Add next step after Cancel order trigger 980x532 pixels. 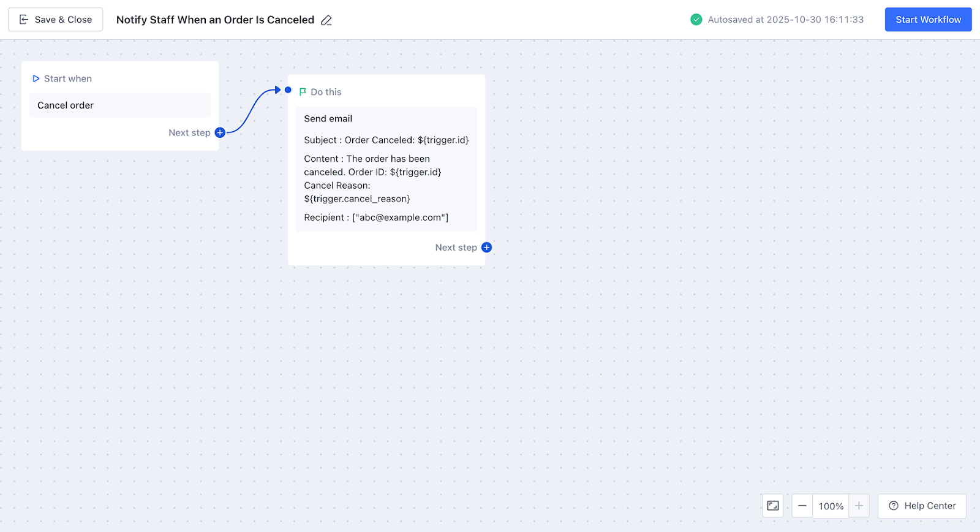point(220,132)
